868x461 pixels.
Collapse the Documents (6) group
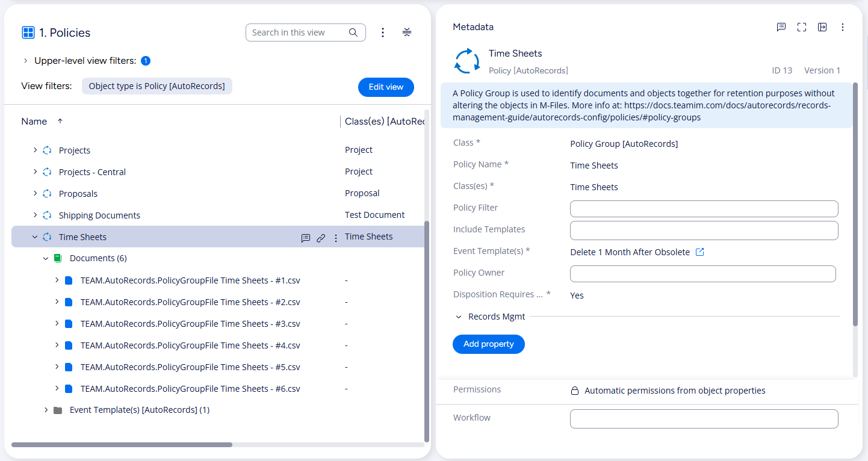coord(46,259)
